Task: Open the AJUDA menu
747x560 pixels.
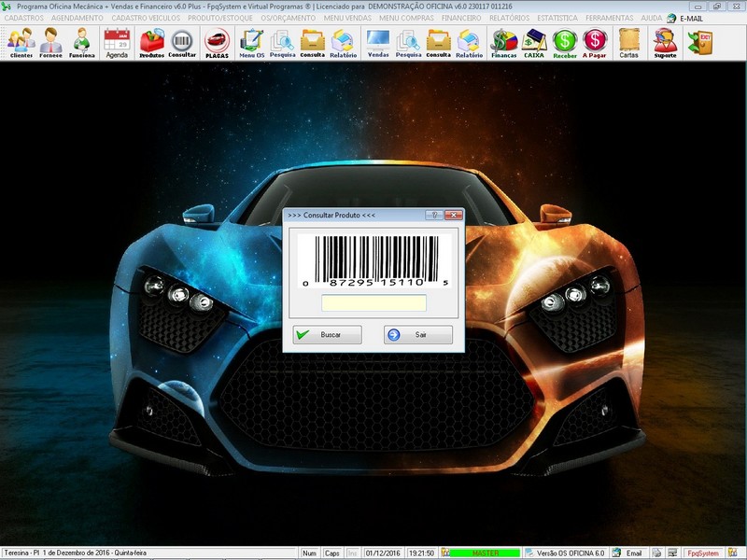Action: point(651,18)
